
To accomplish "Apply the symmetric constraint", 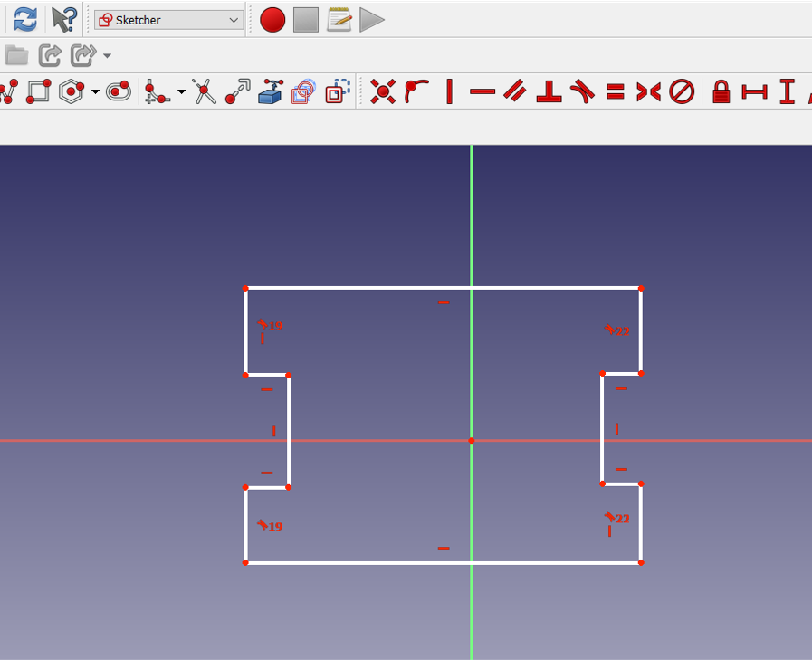I will 648,91.
